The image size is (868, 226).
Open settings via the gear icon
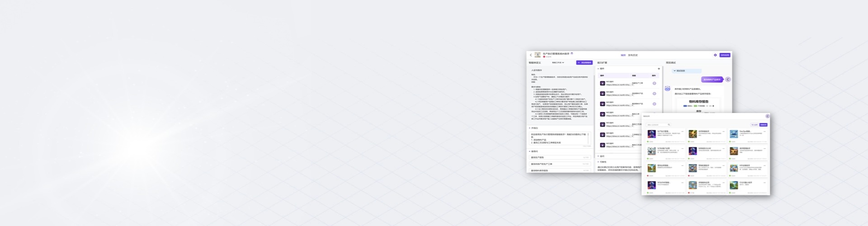(715, 55)
